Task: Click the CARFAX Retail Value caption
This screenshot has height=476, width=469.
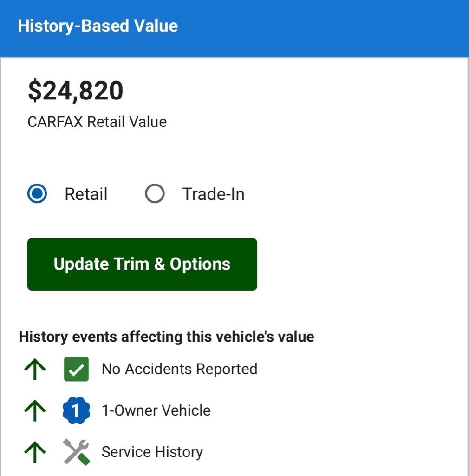Action: tap(97, 122)
